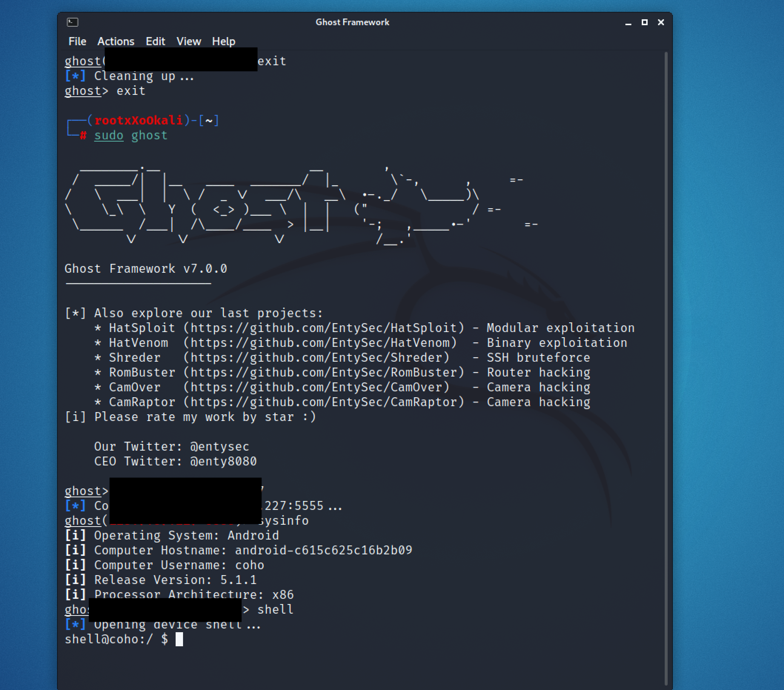Click the CamOver GitHub URL
This screenshot has width=784, height=690.
(x=316, y=387)
